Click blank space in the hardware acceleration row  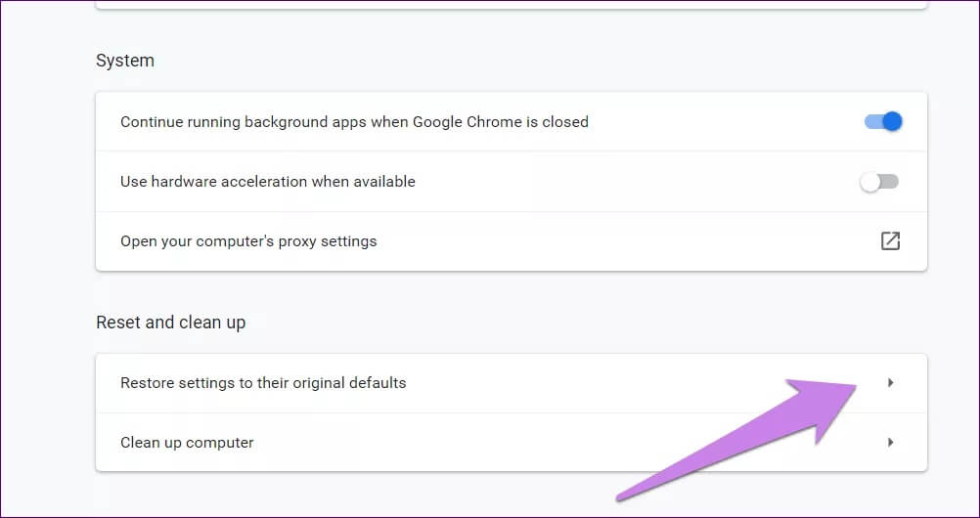[x=636, y=182]
